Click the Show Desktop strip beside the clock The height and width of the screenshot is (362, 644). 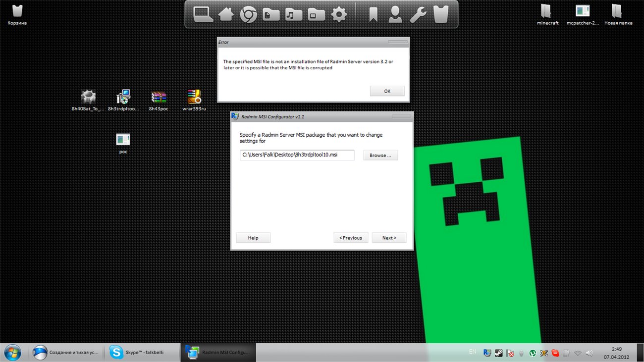tap(640, 353)
